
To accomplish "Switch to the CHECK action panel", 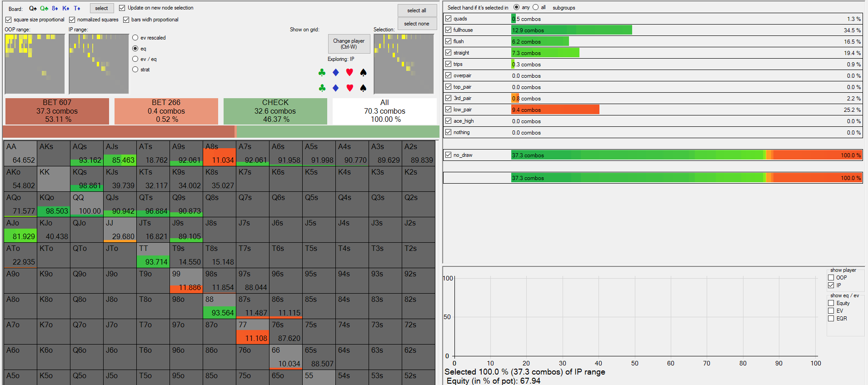I will [275, 111].
